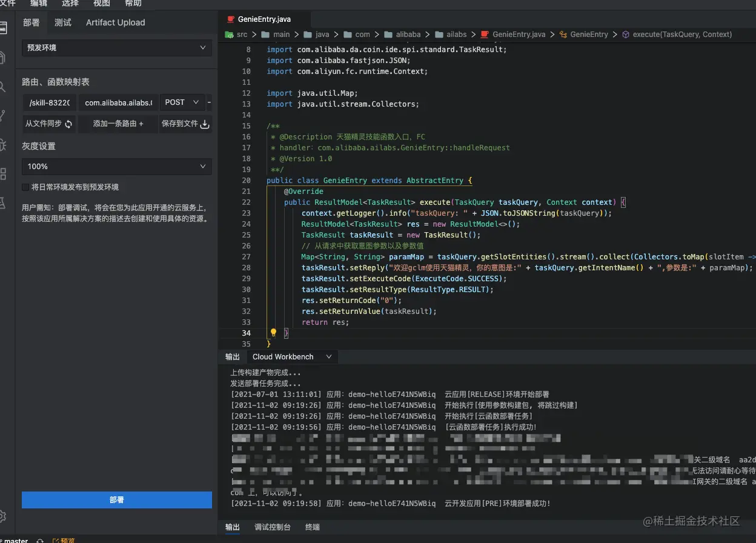Switch to the Artifact Upload tab
The height and width of the screenshot is (543, 756).
[116, 22]
